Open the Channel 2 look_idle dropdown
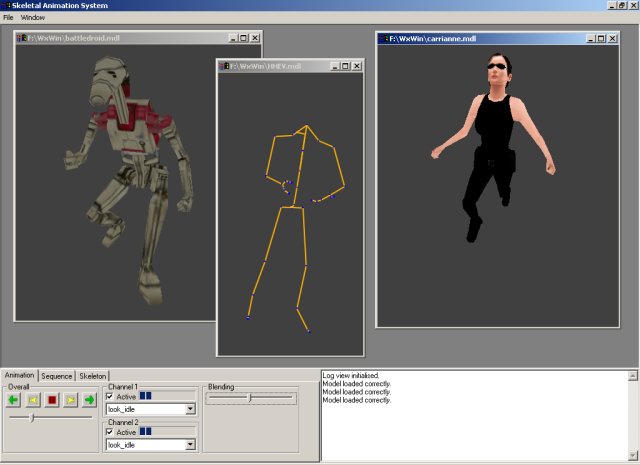Image resolution: width=640 pixels, height=465 pixels. (x=190, y=445)
